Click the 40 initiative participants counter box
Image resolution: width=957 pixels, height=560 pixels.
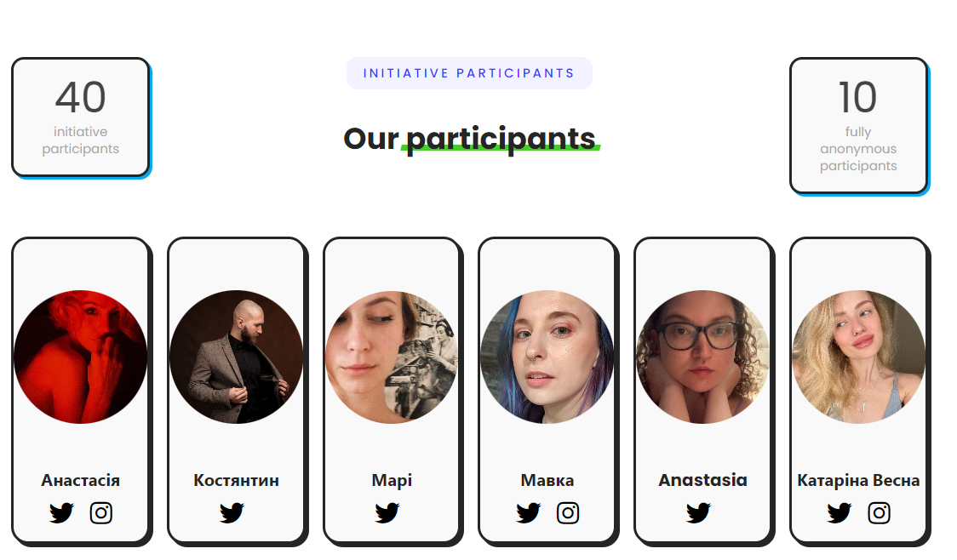tap(81, 117)
